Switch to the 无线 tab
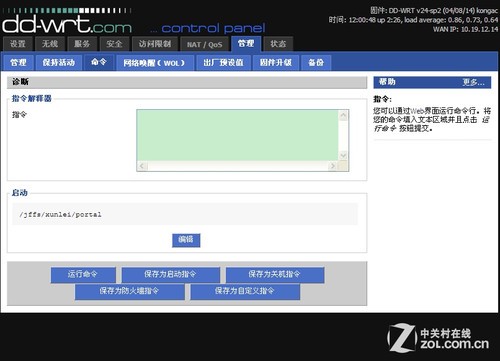The image size is (500, 361). click(x=50, y=44)
